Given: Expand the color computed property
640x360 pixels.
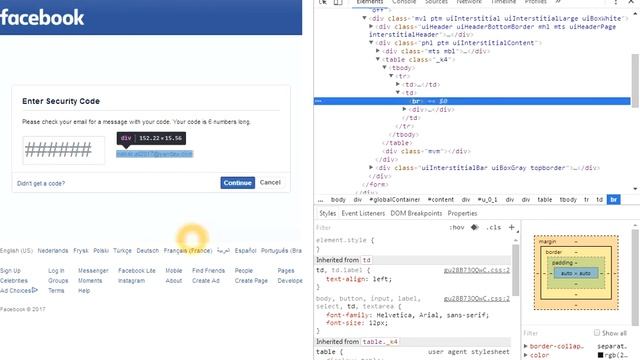Looking at the screenshot, I should [526, 355].
